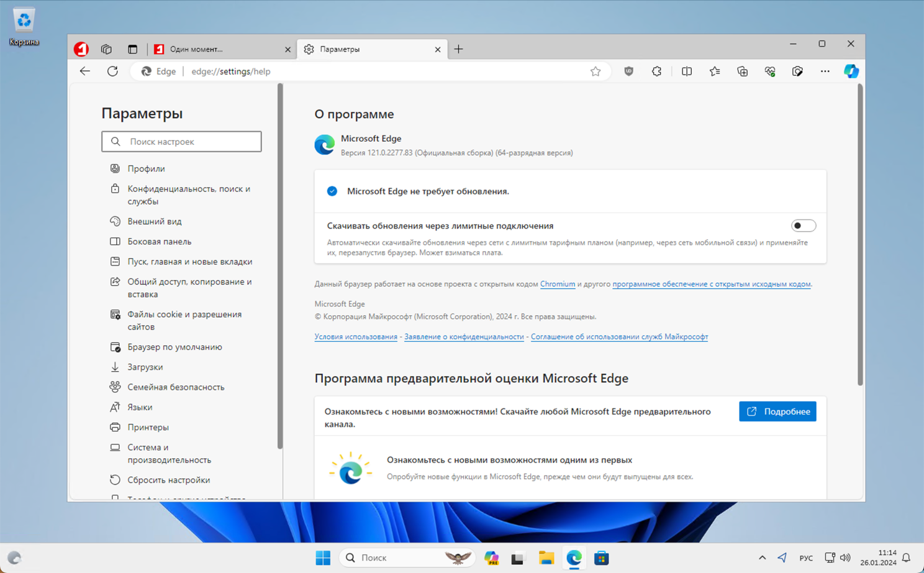The image size is (924, 573).
Task: Open Microsoft Store from the taskbar
Action: (601, 558)
